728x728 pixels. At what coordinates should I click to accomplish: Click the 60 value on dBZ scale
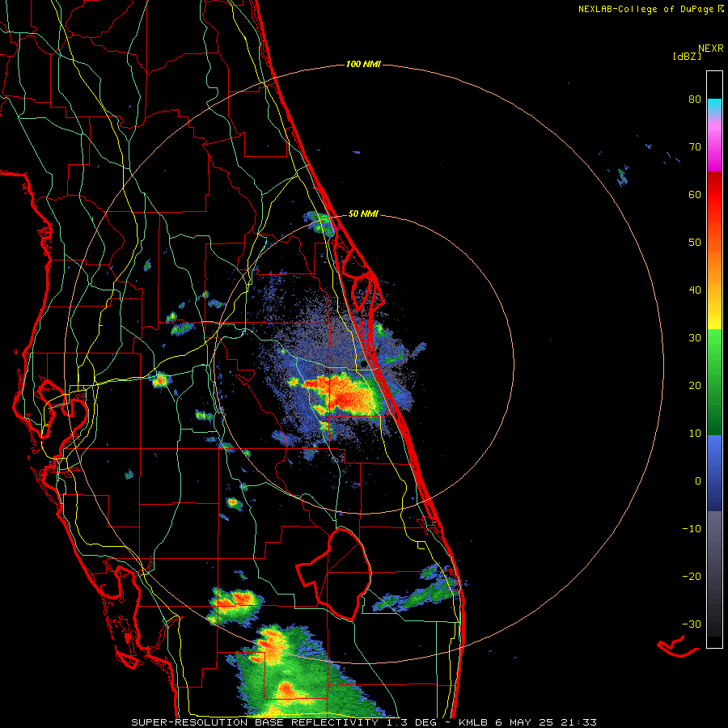coord(695,195)
